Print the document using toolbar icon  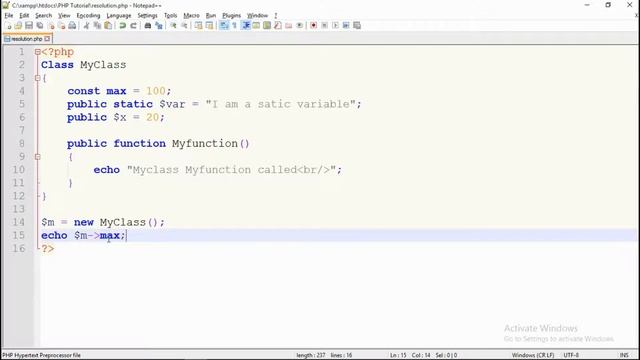point(72,25)
